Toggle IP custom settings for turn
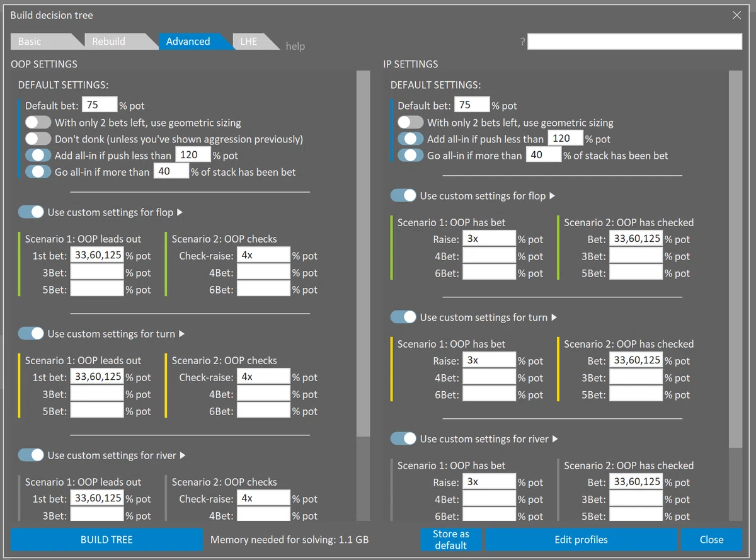Image resolution: width=756 pixels, height=560 pixels. pos(403,317)
